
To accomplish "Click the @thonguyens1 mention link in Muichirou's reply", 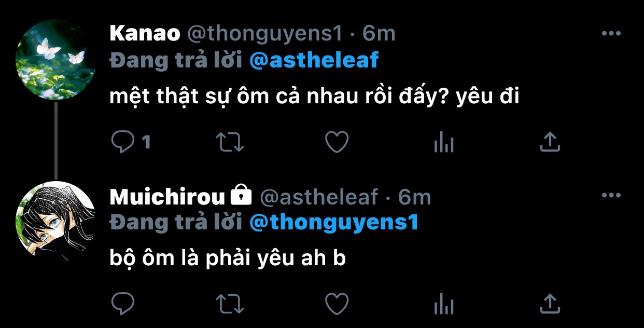I will (x=333, y=223).
